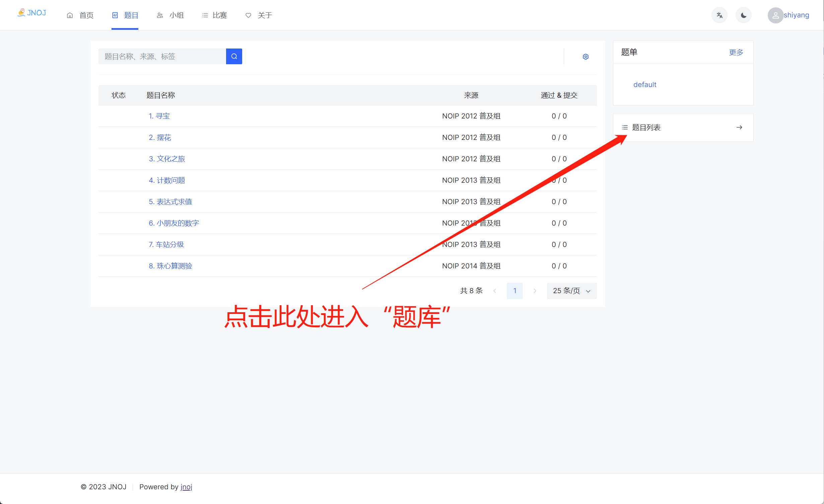Image resolution: width=824 pixels, height=504 pixels.
Task: Open problem 8. 珠心算测验
Action: [x=170, y=266]
